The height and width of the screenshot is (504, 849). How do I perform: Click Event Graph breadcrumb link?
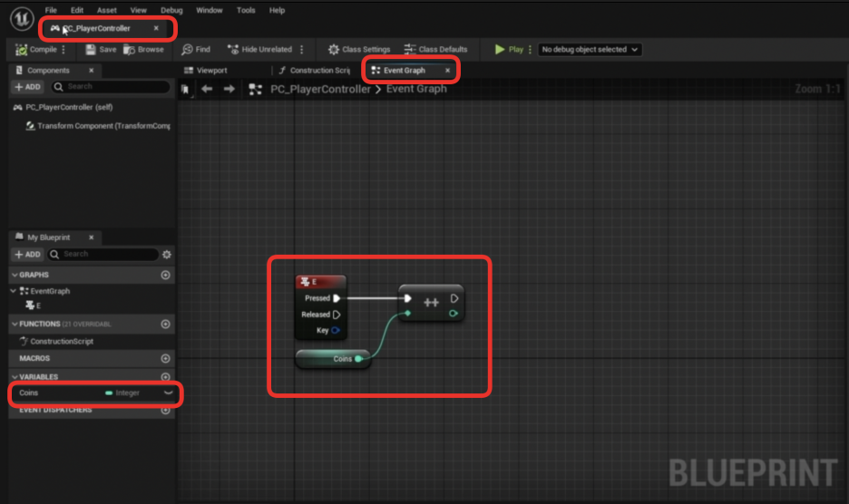[416, 89]
